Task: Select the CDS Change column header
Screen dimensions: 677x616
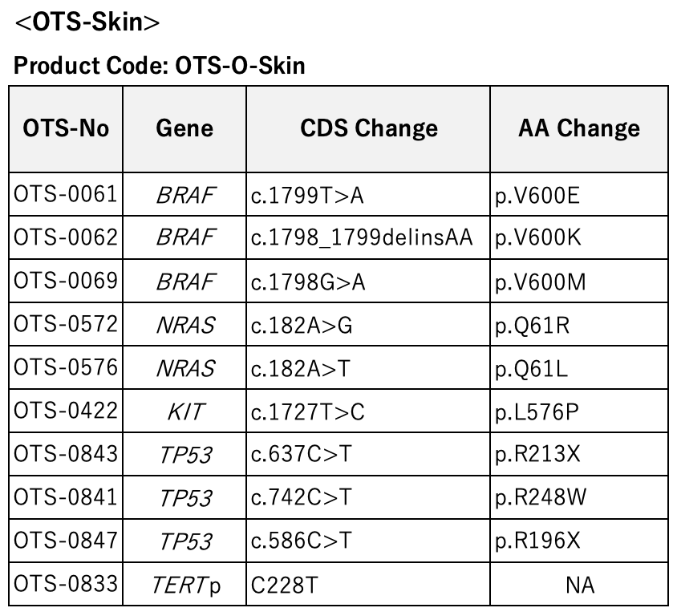Action: (x=368, y=129)
